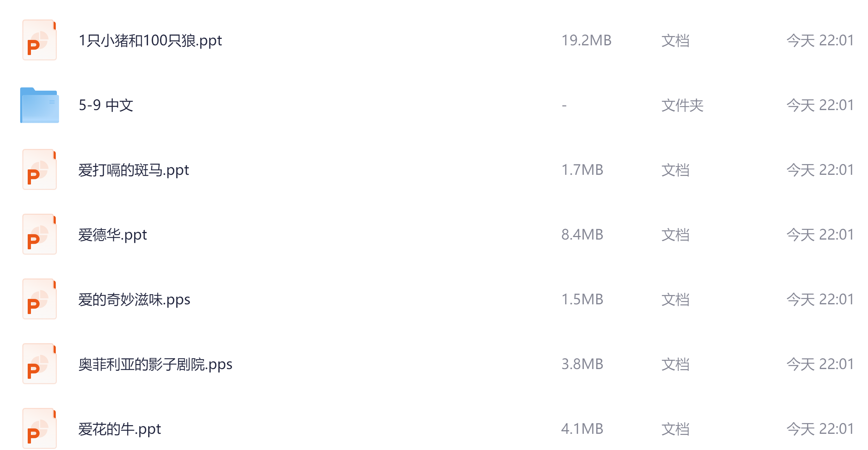
Task: Click the 19.2MB size of the first file
Action: coord(586,40)
